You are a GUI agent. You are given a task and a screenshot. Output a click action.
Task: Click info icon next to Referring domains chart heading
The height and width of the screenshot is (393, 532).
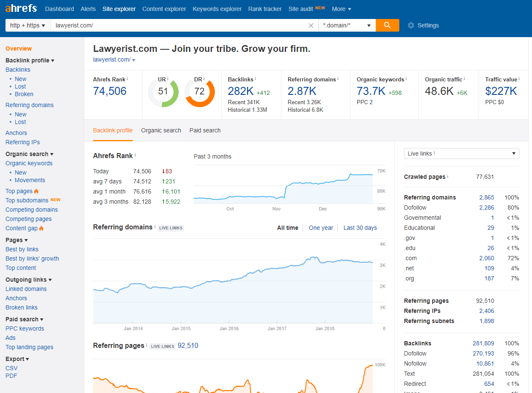click(155, 226)
